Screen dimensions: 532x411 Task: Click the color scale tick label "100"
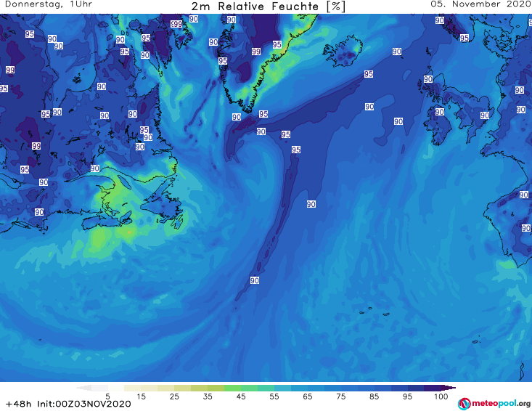click(441, 396)
